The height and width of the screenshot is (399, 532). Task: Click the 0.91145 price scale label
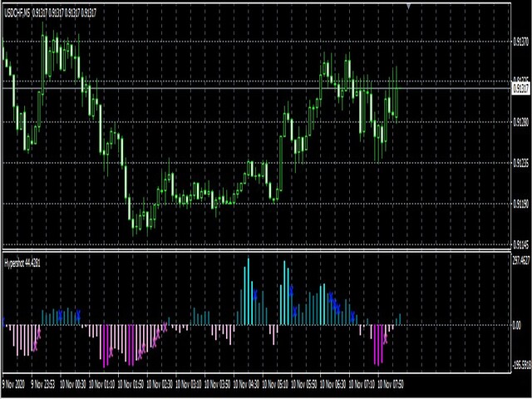click(x=521, y=244)
